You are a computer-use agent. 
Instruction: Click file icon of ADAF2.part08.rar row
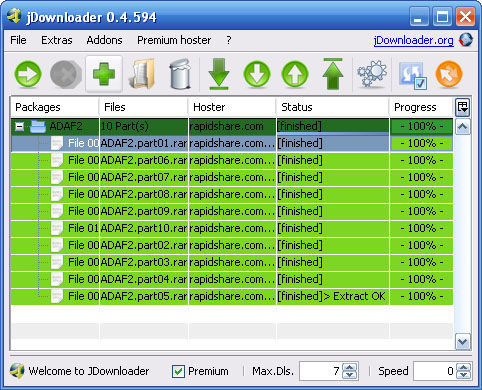tap(57, 194)
